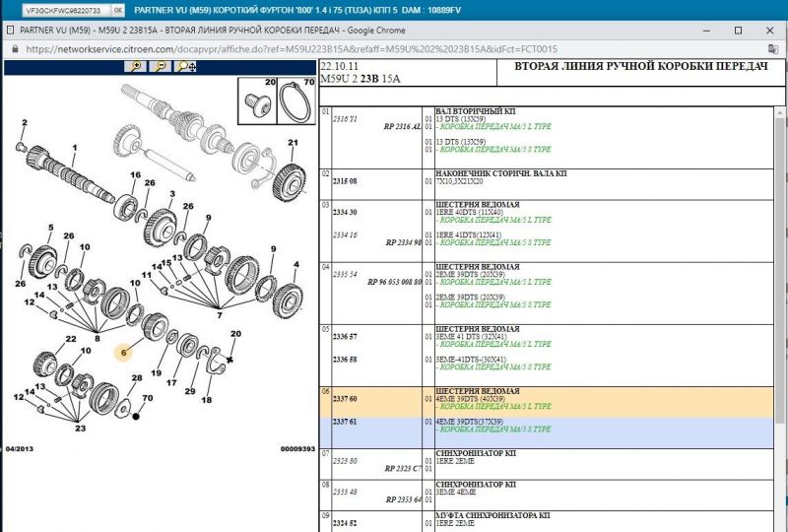This screenshot has width=788, height=532.
Task: Click the snap ring thumbnail labeled 70
Action: click(295, 104)
